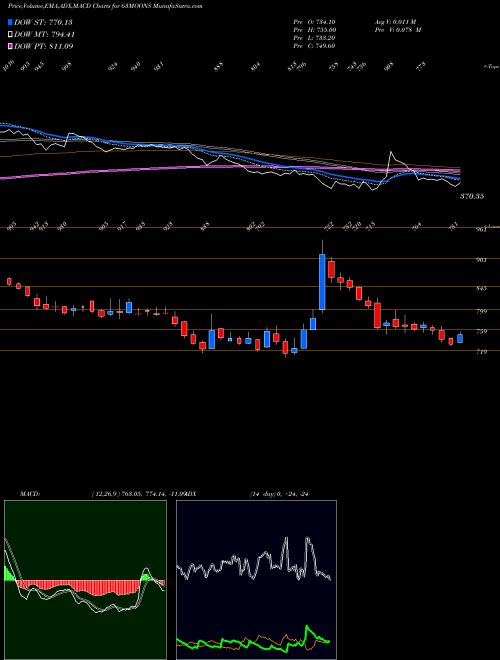Image resolution: width=500 pixels, height=660 pixels.
Task: Click the blue DOW ST legend swatch
Action: pos(11,23)
